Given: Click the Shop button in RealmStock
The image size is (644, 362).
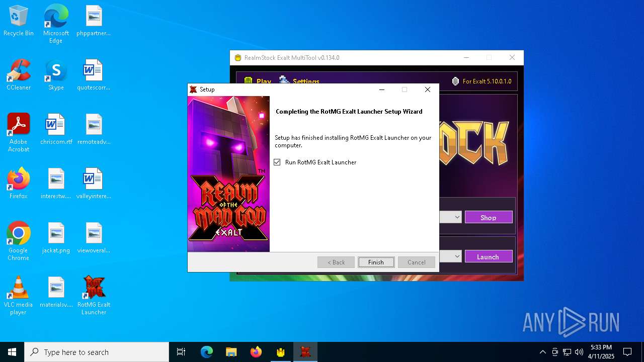Looking at the screenshot, I should pos(489,217).
